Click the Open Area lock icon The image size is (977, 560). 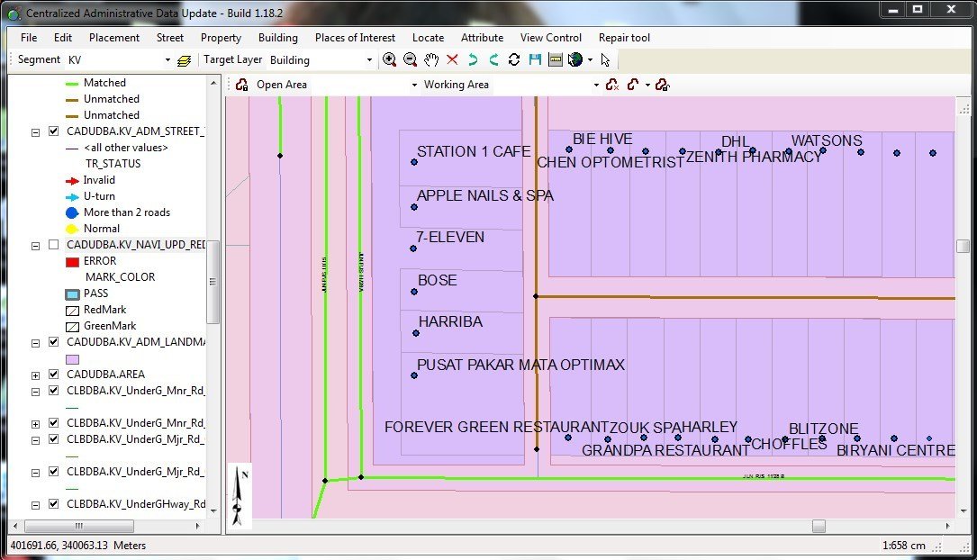pyautogui.click(x=241, y=85)
